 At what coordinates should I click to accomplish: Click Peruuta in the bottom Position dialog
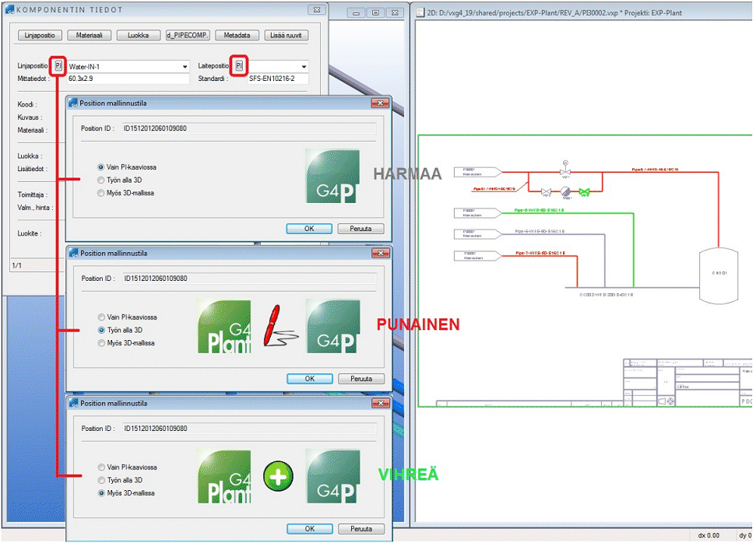tap(360, 529)
